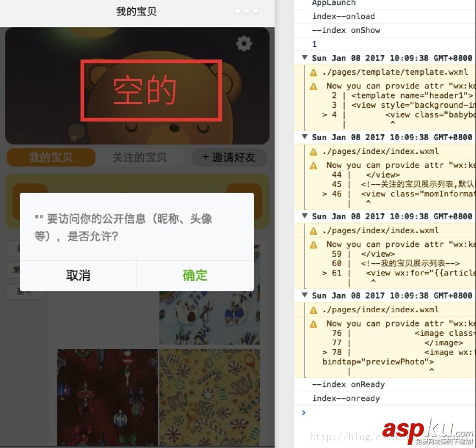This screenshot has height=448, width=476.
Task: Click ./pages/template/template.wxml path text
Action: point(395,72)
